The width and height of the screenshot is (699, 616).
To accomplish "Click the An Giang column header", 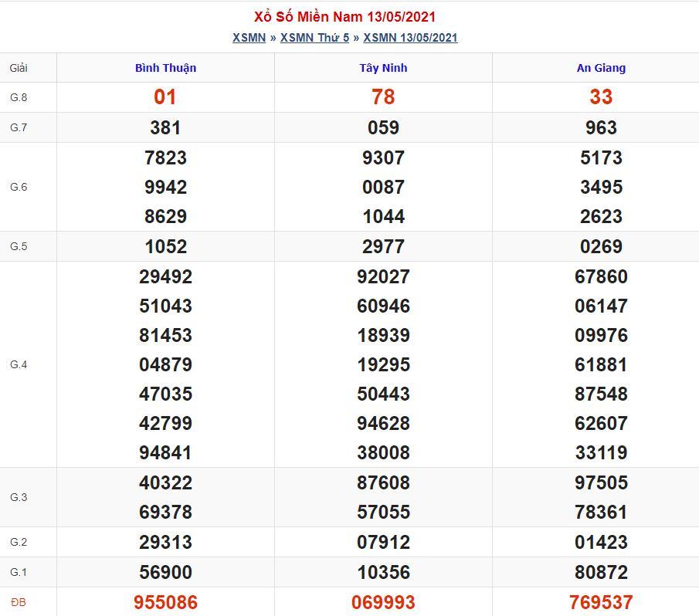I will pos(601,68).
